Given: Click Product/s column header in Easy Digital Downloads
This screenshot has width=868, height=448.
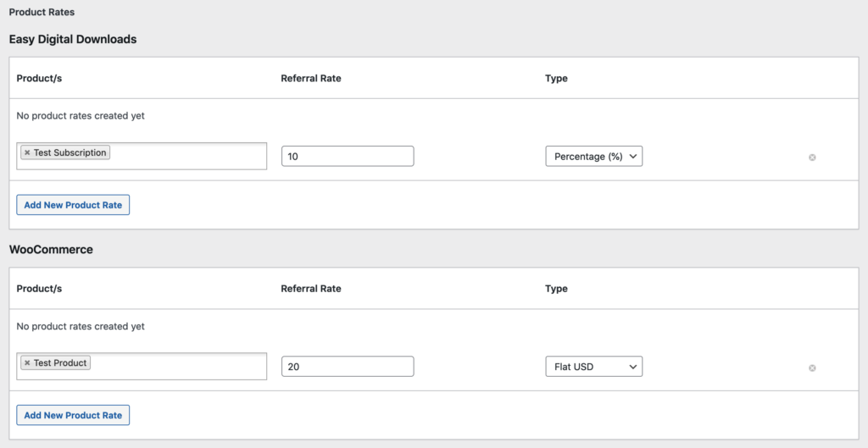Looking at the screenshot, I should coord(39,78).
